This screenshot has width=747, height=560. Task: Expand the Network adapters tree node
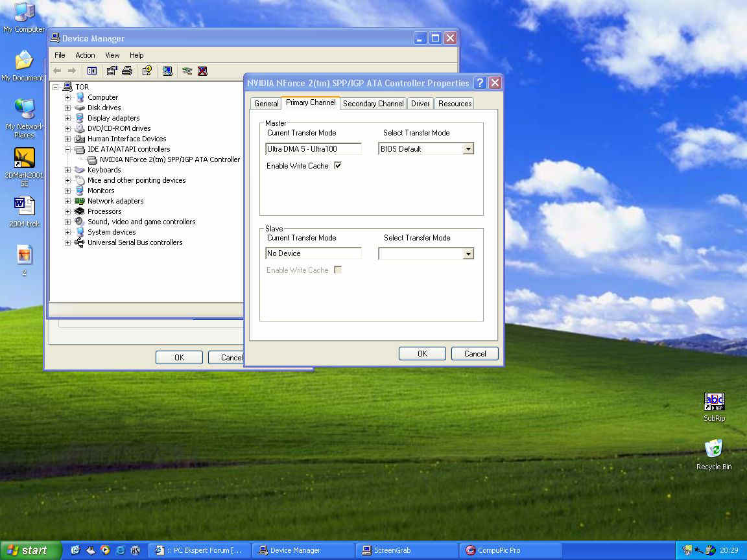tap(67, 201)
